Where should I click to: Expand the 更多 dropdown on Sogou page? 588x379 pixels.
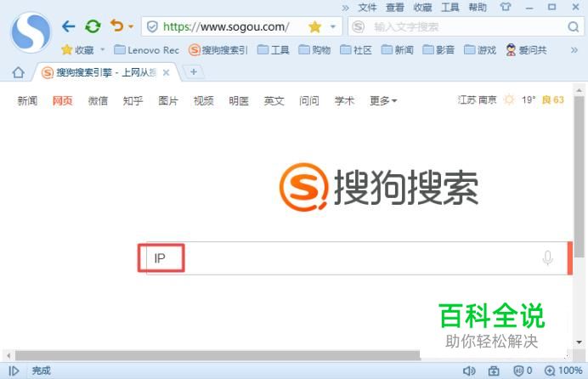(383, 100)
